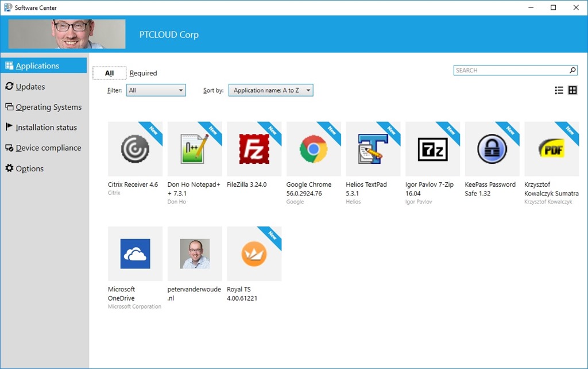588x369 pixels.
Task: Switch to the All tab
Action: pyautogui.click(x=110, y=73)
